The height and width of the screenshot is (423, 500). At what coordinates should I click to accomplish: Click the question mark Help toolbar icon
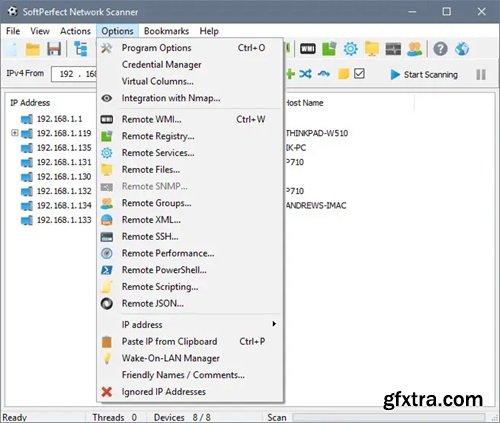click(440, 49)
